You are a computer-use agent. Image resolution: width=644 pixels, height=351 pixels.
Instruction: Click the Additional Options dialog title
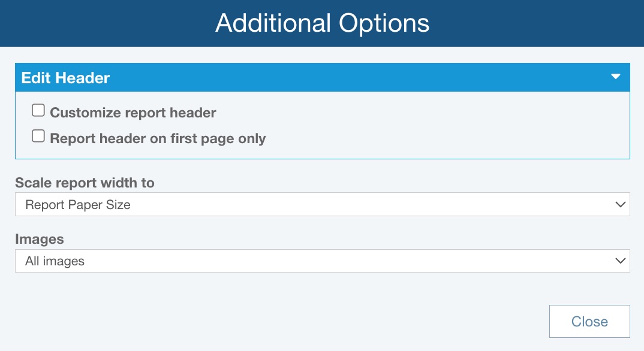tap(322, 23)
